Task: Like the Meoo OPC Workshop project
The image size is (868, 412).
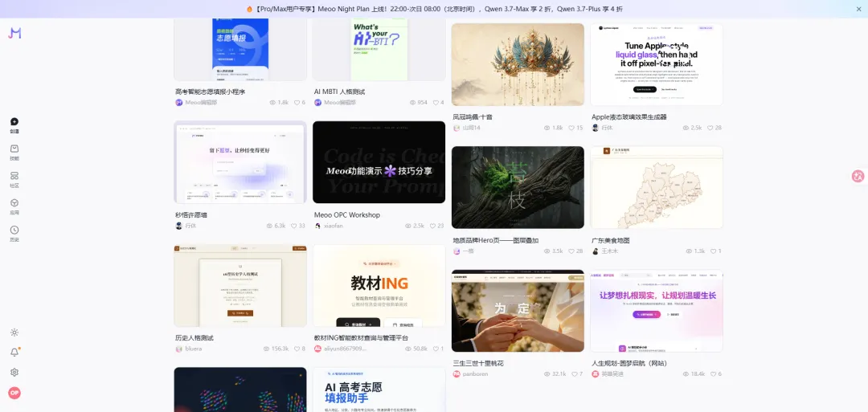Action: [x=433, y=226]
